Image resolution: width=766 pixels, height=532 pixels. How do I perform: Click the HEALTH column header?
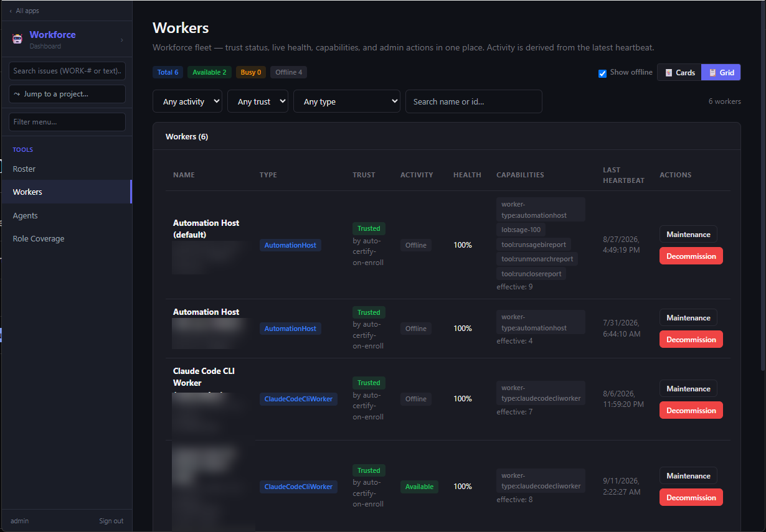click(467, 175)
